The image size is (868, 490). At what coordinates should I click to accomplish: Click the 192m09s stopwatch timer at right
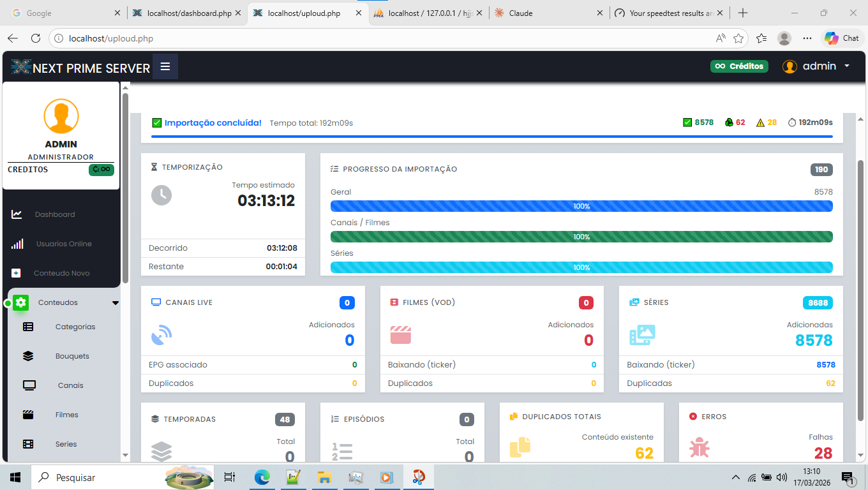coord(811,122)
